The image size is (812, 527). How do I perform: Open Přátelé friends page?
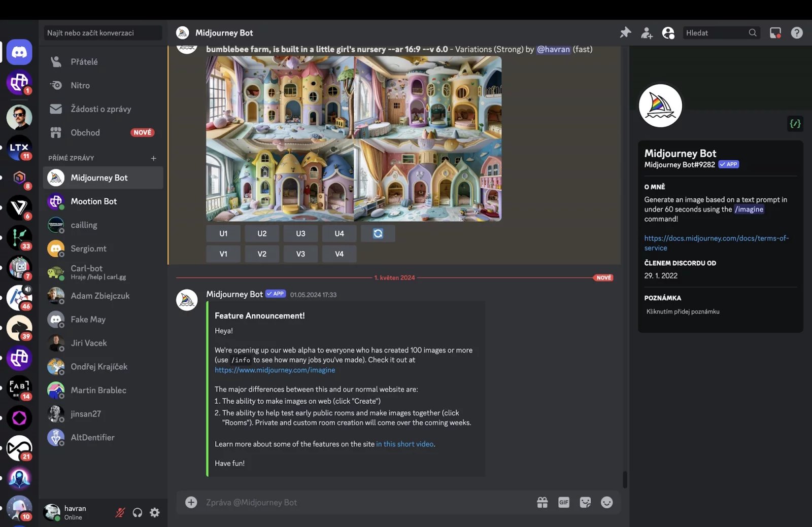point(103,62)
